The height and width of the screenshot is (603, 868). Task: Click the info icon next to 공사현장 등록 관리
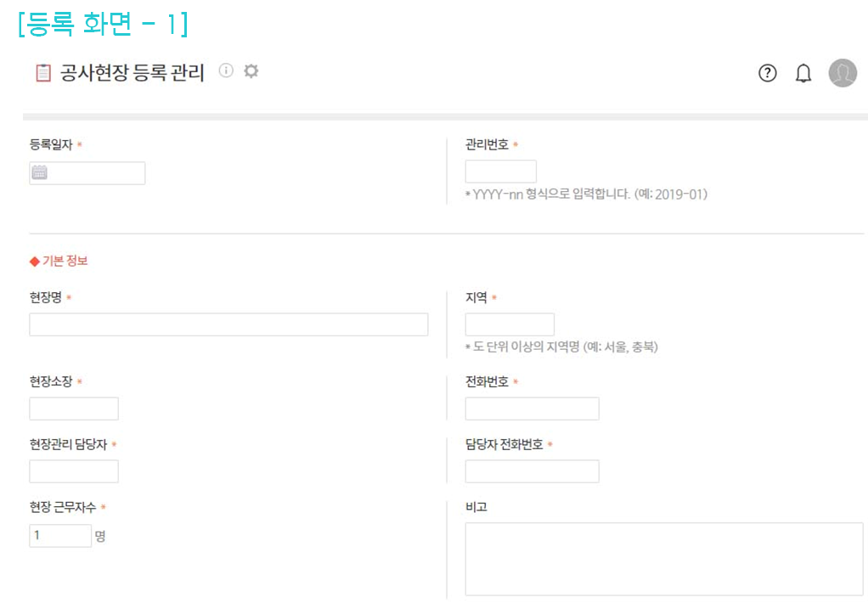[226, 71]
